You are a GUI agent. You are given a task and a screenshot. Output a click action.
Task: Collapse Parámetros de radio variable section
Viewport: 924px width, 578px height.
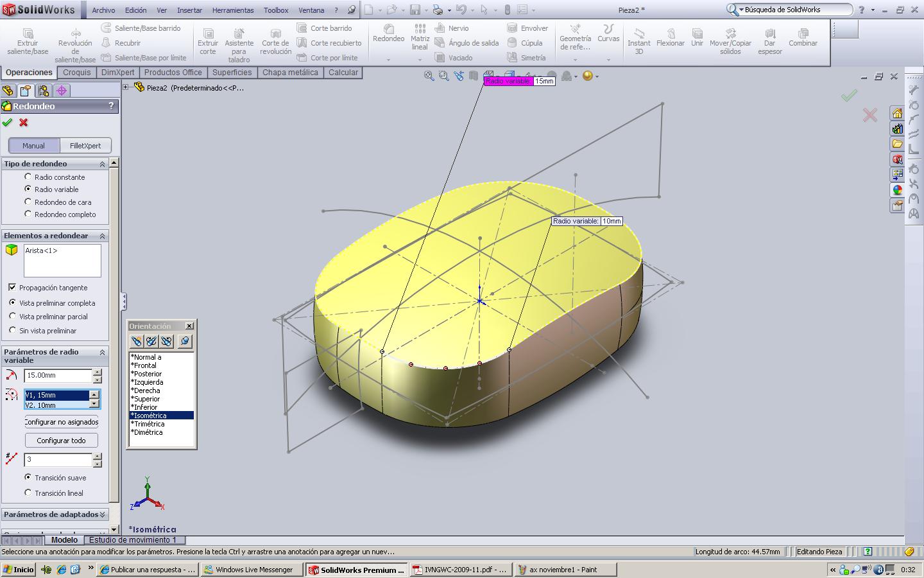(102, 352)
